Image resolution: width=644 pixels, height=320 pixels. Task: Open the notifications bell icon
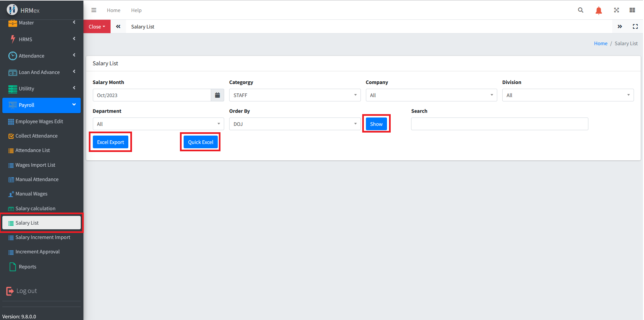pyautogui.click(x=598, y=10)
